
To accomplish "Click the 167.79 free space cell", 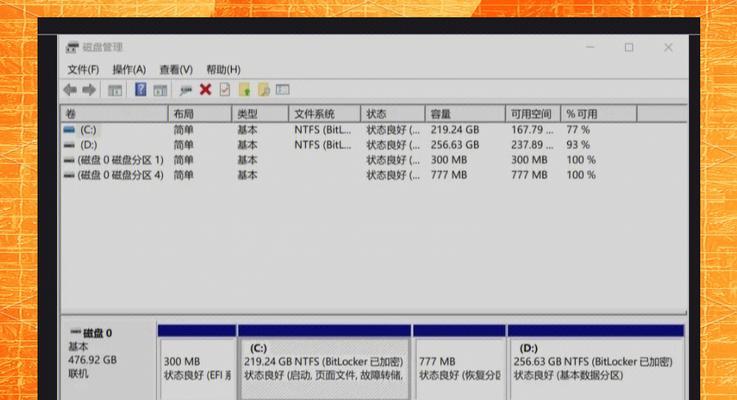I will tap(532, 130).
